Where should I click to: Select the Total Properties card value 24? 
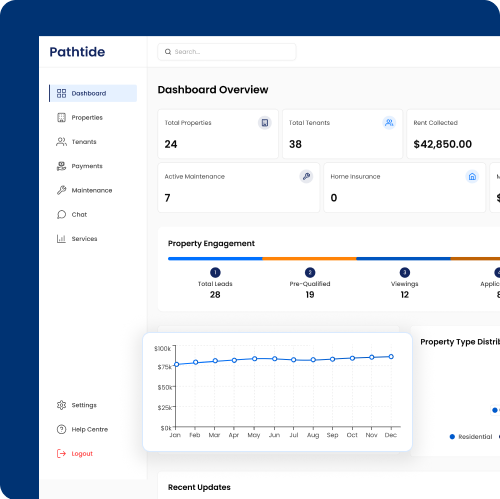point(171,144)
